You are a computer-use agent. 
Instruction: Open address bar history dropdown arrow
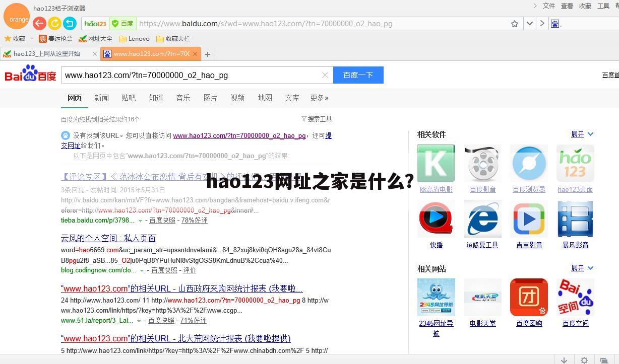point(529,24)
